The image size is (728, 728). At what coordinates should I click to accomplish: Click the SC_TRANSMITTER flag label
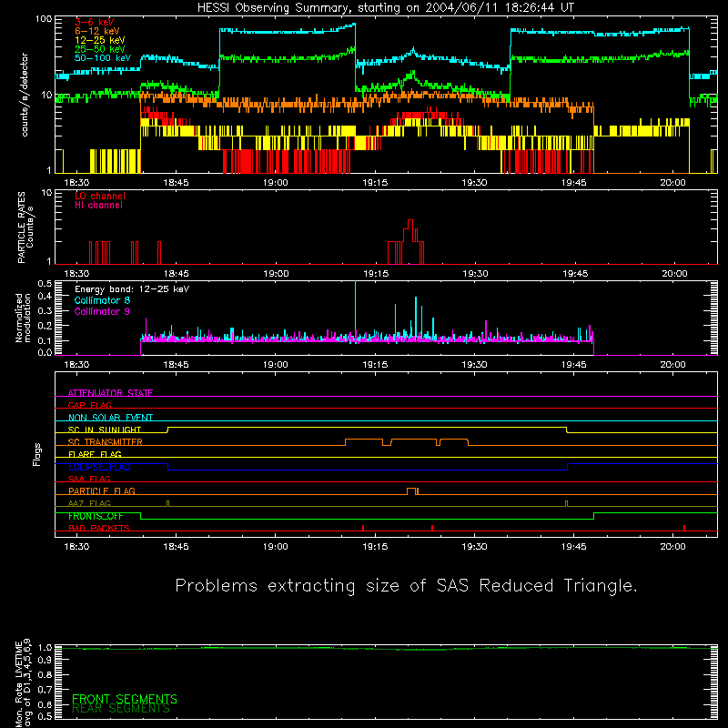(105, 441)
